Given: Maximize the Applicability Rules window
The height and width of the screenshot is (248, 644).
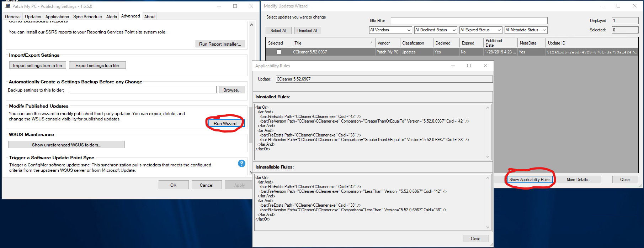Looking at the screenshot, I should pyautogui.click(x=469, y=66).
